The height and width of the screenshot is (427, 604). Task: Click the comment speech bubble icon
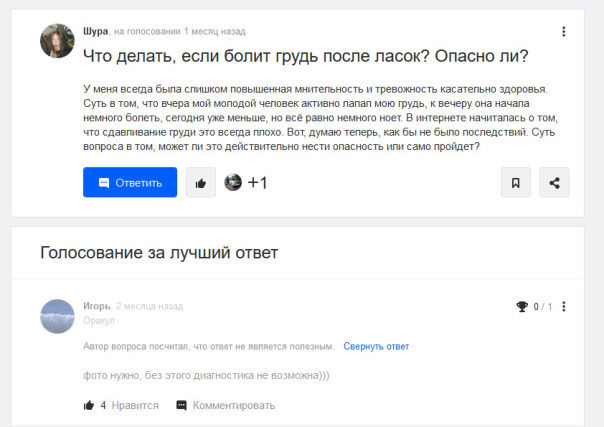tap(181, 405)
